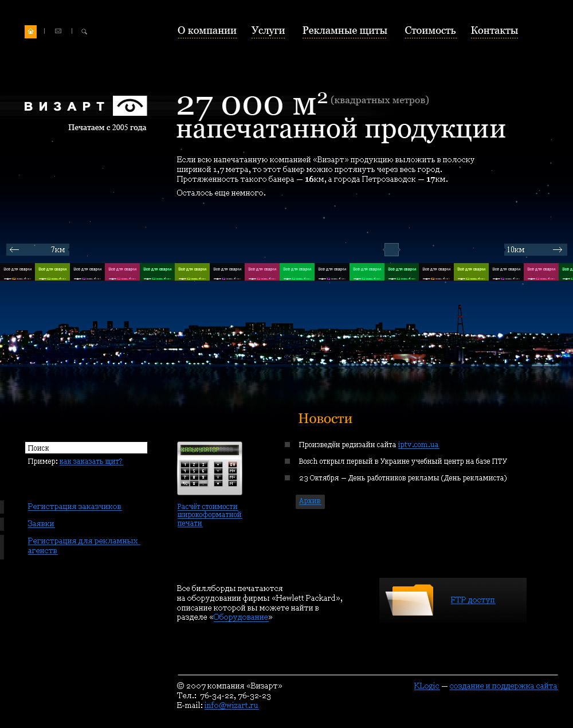The width and height of the screenshot is (573, 728).
Task: Click the Визарт eye logo
Action: 129,106
